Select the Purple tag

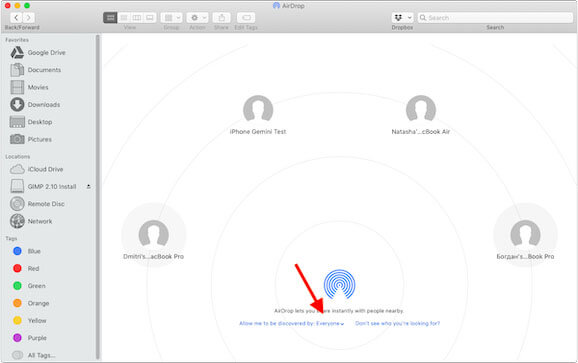click(x=37, y=338)
